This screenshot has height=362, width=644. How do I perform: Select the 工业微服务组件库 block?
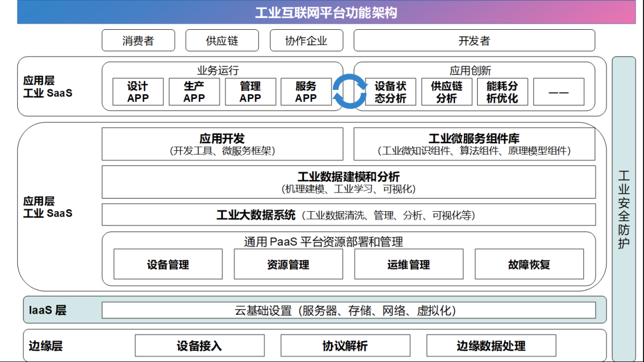474,144
